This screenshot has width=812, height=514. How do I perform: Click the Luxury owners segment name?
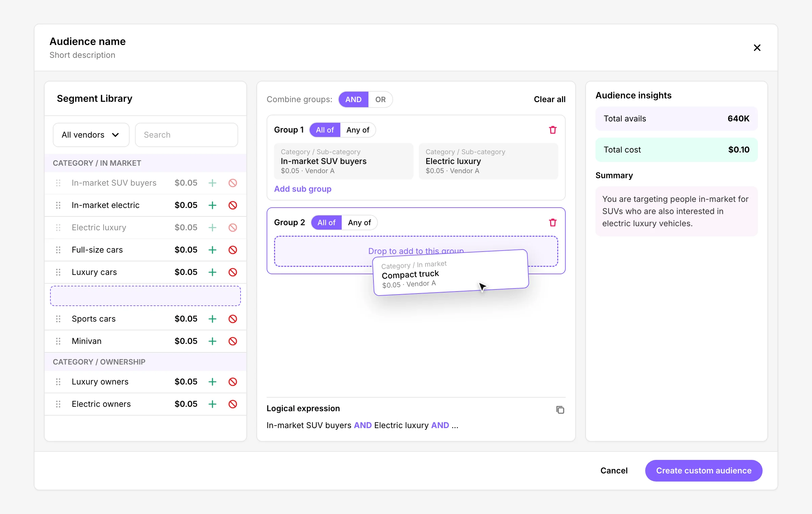point(100,382)
